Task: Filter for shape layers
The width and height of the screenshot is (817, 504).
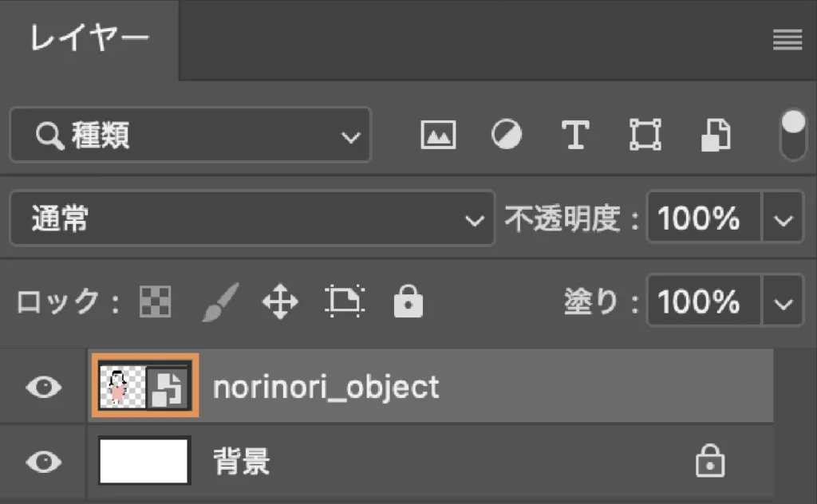Action: coord(645,135)
